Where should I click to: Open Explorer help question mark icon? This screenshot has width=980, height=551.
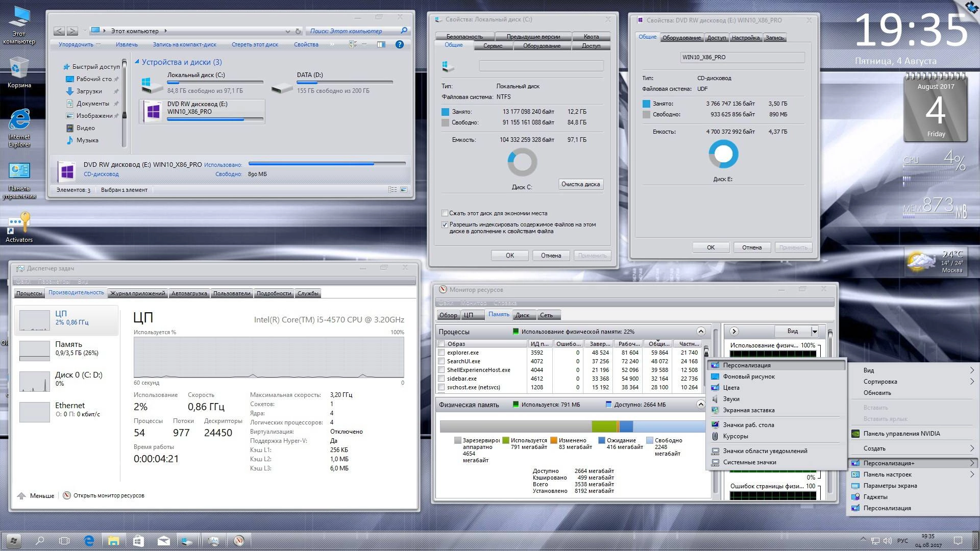400,44
